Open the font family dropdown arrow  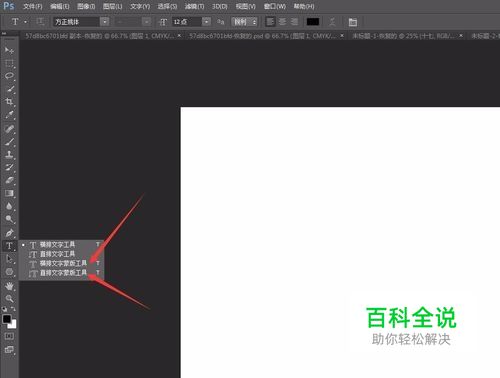point(105,22)
